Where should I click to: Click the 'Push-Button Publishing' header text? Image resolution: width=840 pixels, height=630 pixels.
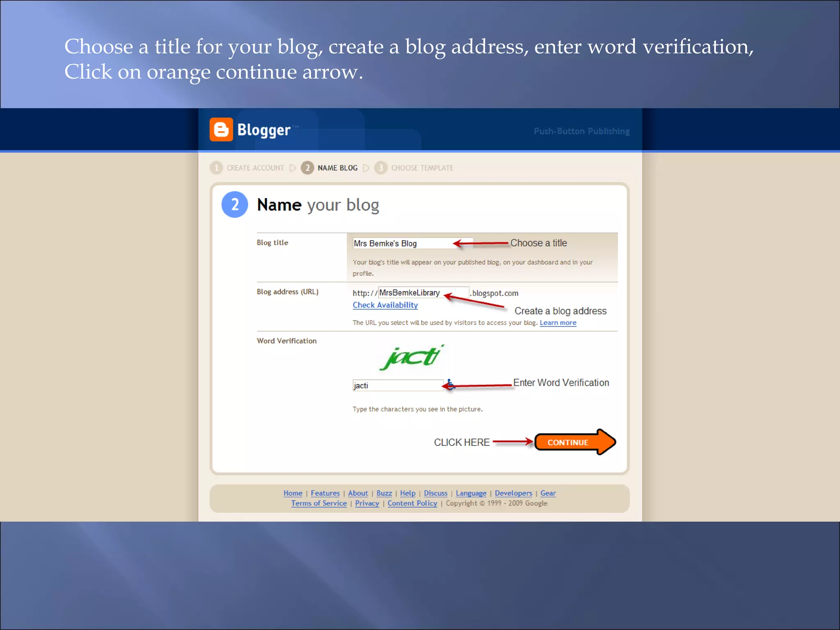coord(582,131)
